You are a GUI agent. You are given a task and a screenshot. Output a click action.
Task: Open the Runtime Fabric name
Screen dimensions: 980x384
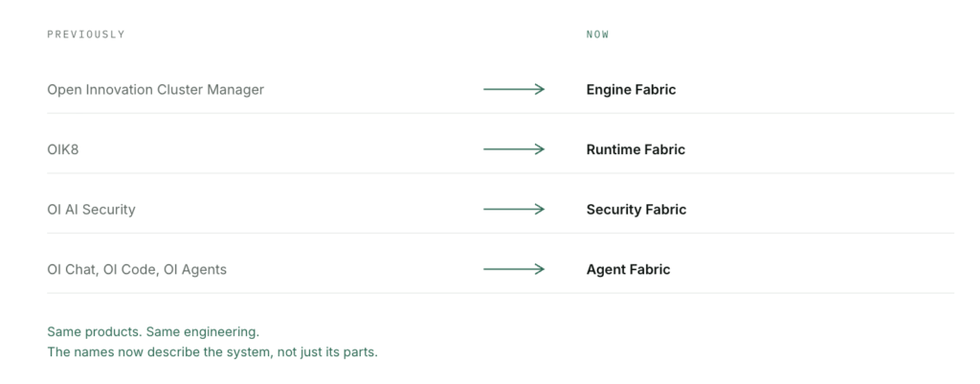coord(635,149)
